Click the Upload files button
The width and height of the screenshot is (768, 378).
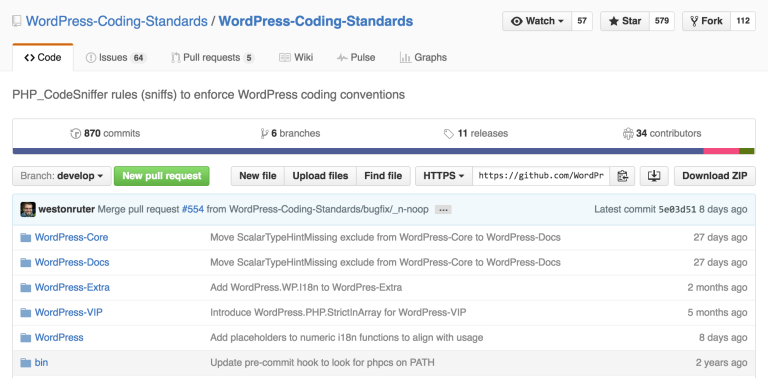(320, 176)
